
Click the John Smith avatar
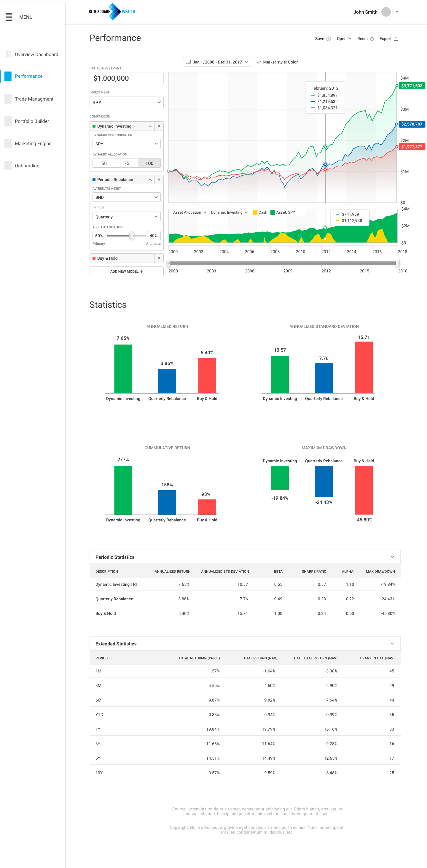[x=386, y=12]
